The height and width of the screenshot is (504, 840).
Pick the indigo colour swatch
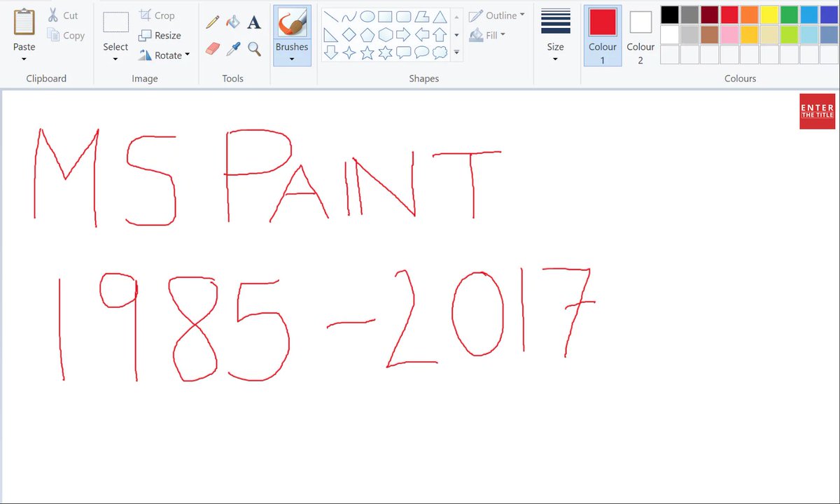pos(829,15)
